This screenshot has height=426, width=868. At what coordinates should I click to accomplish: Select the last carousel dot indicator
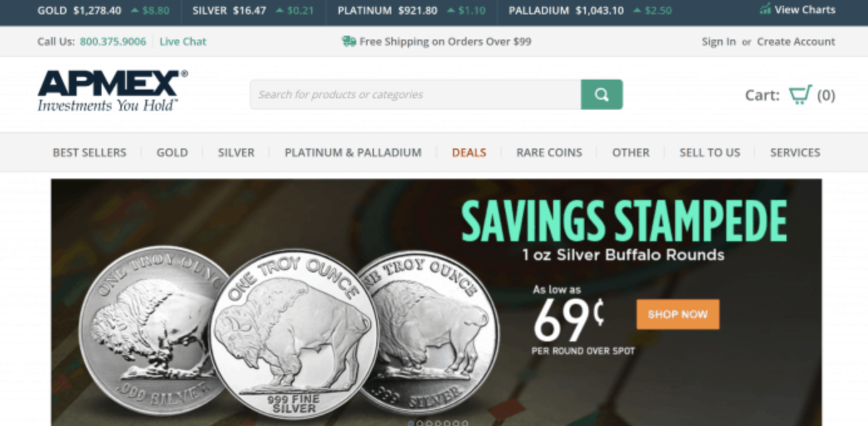coord(465,423)
